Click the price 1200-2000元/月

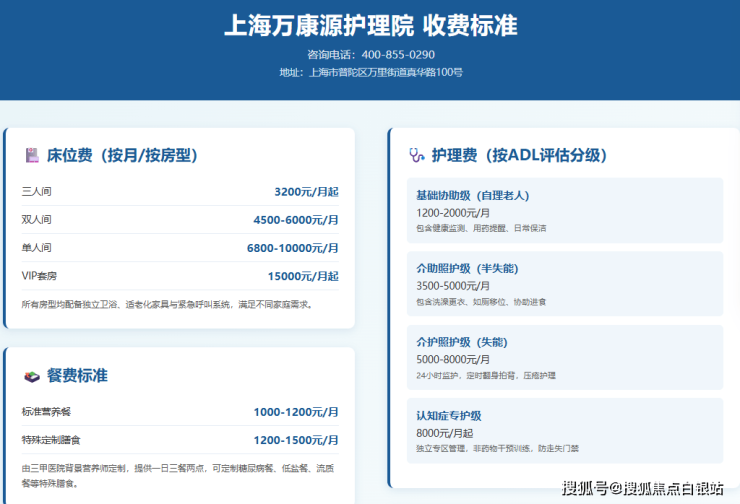tap(453, 213)
